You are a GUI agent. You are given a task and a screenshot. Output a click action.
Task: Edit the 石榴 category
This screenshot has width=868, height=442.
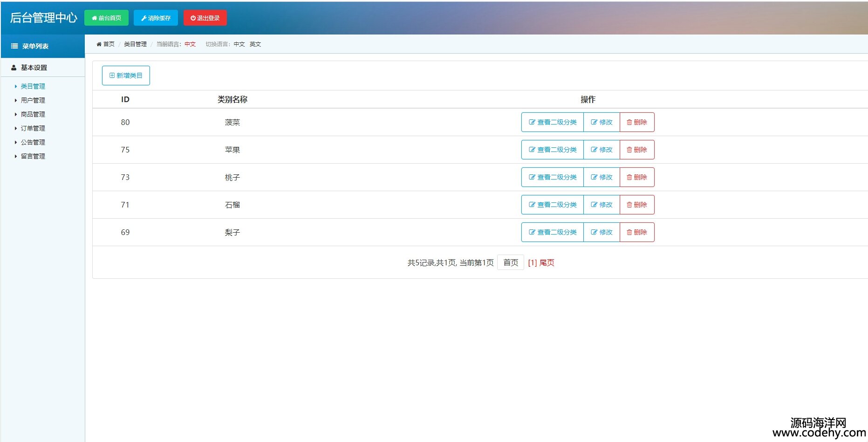point(601,205)
